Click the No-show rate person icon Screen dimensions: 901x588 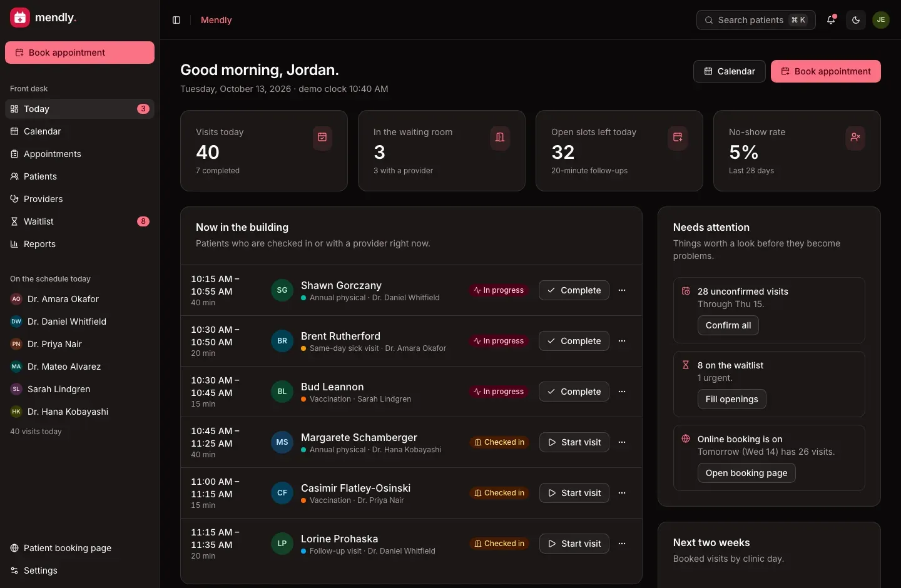click(855, 137)
